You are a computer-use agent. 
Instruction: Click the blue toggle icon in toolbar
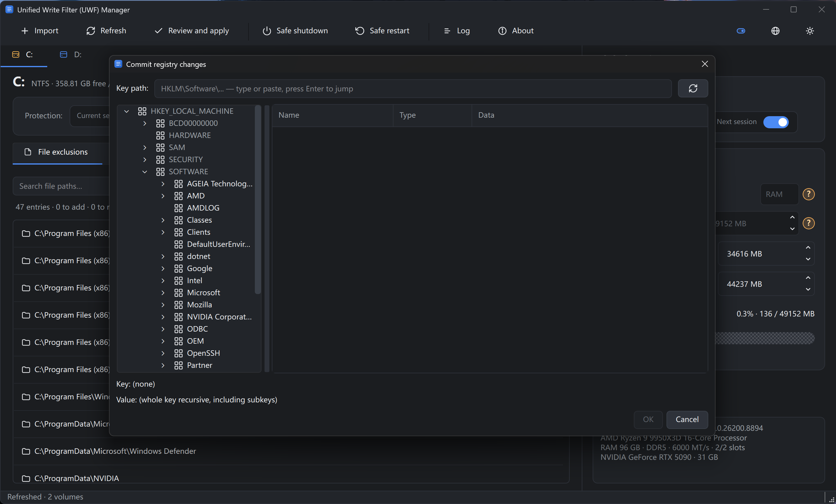pos(741,31)
